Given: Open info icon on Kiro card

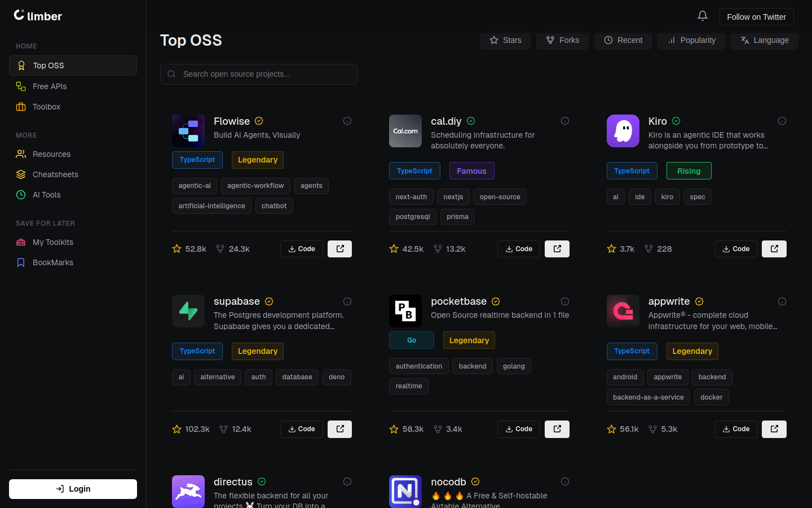Looking at the screenshot, I should 782,121.
